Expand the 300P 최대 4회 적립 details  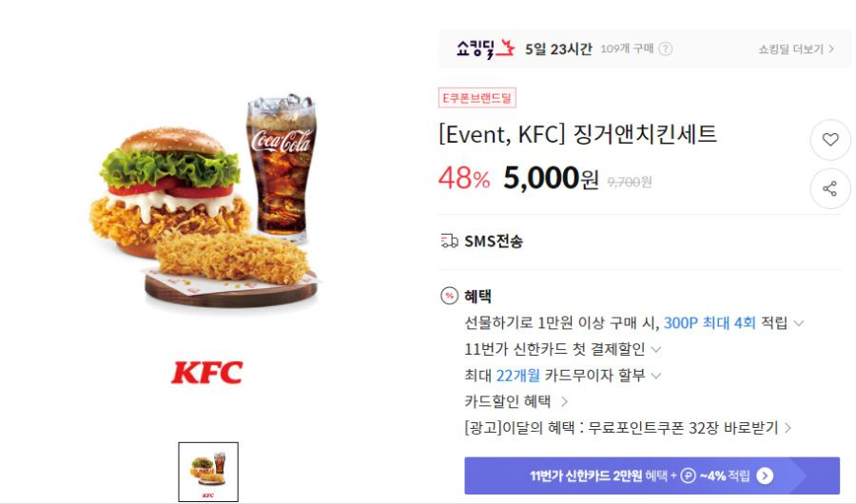(x=799, y=323)
